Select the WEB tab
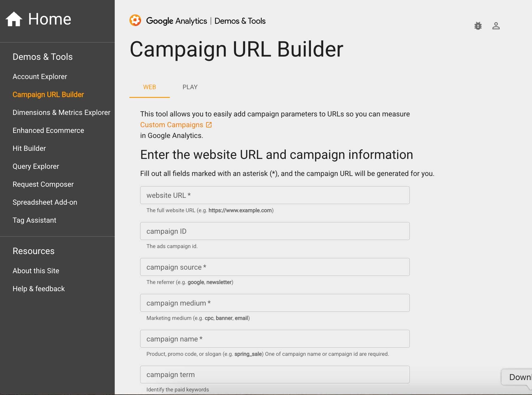The image size is (532, 395). pyautogui.click(x=149, y=87)
